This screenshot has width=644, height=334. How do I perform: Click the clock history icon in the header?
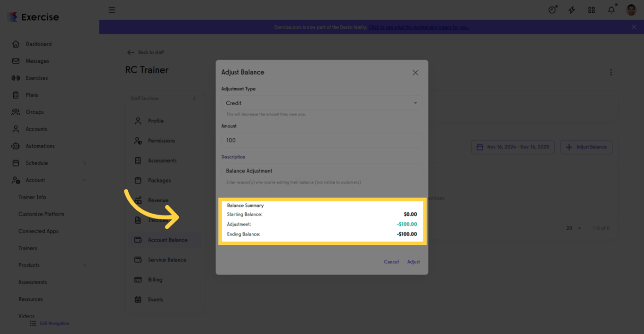552,9
